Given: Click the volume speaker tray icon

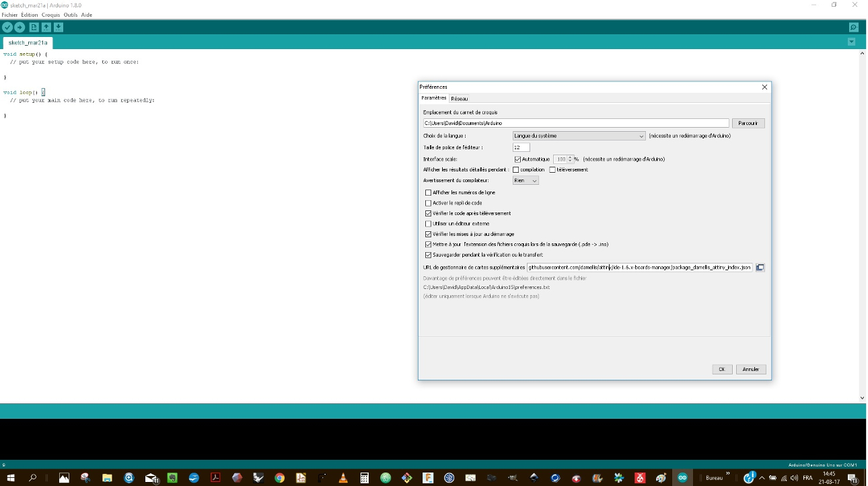Looking at the screenshot, I should [795, 478].
